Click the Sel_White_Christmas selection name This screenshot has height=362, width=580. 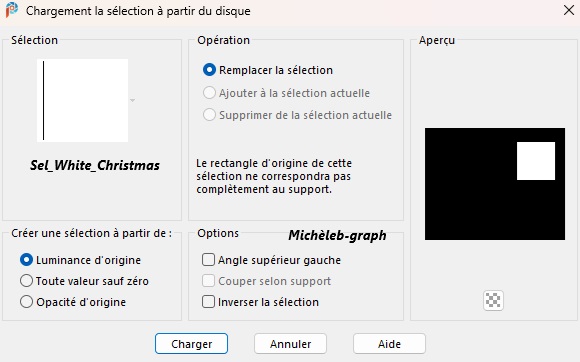tap(95, 165)
